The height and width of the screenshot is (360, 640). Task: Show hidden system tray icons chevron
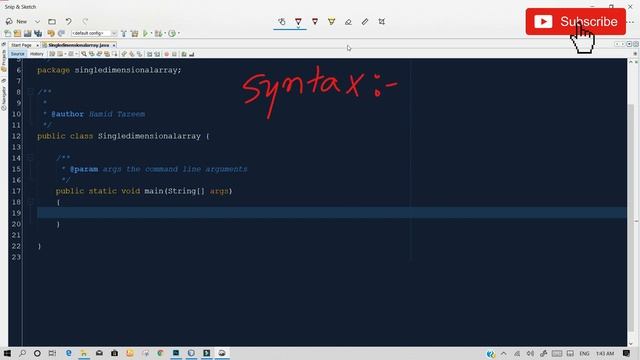[x=504, y=353]
